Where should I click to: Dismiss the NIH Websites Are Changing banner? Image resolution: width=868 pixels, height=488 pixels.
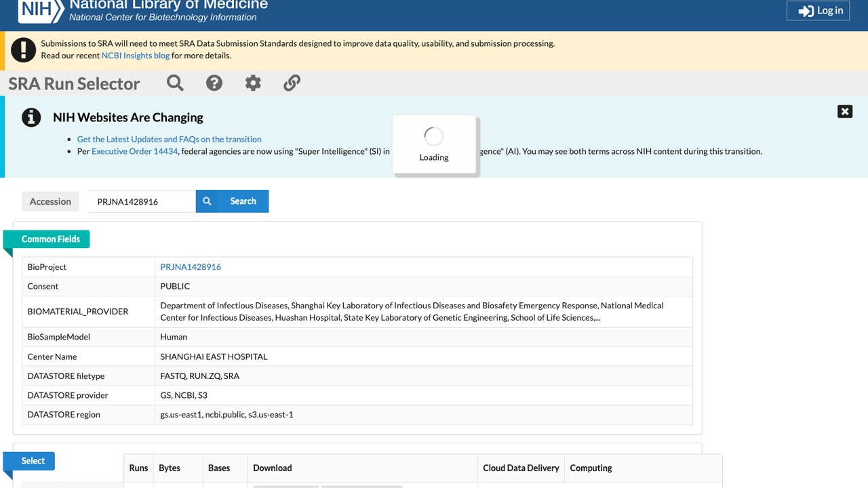tap(845, 111)
